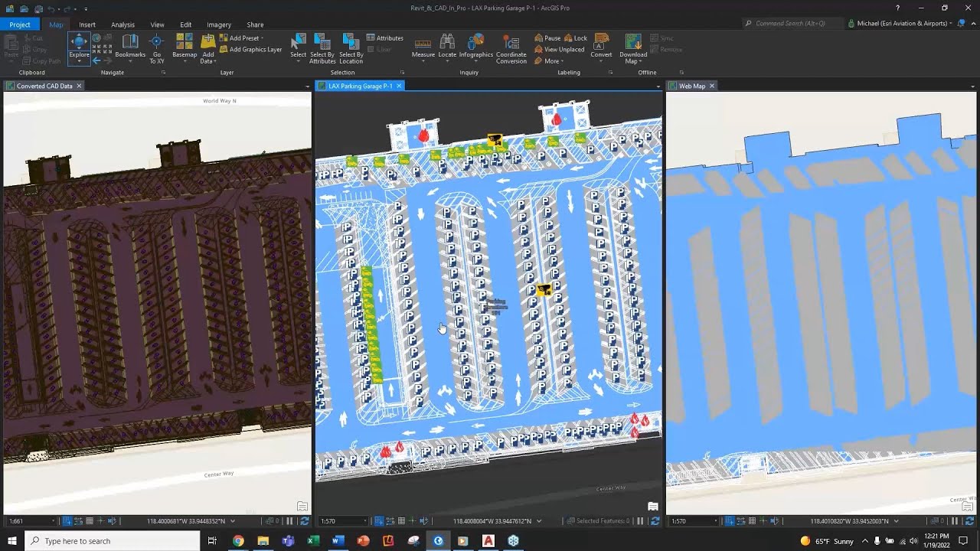Toggle Pause labeling
Viewport: 980px width, 551px height.
[547, 37]
